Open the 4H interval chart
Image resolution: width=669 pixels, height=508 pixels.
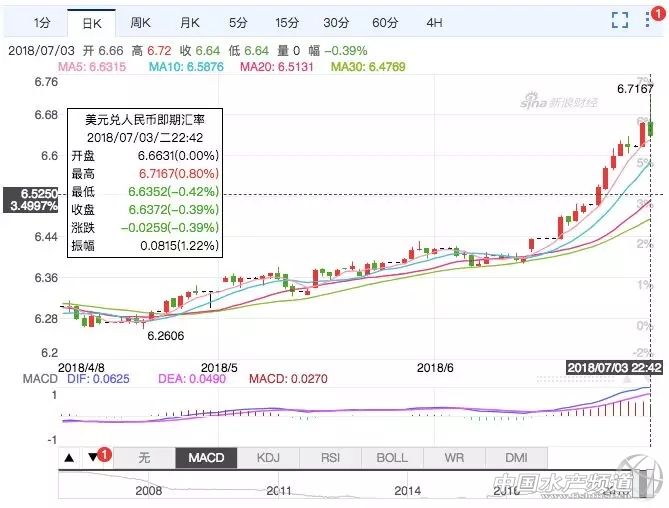coord(433,22)
